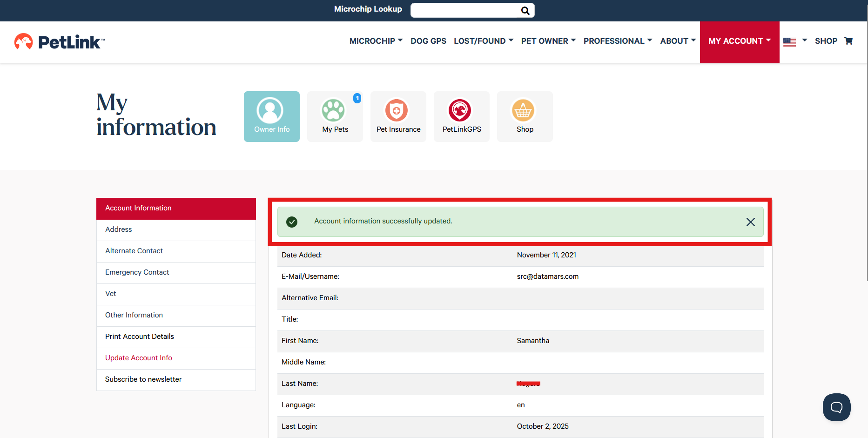
Task: Open Alternate Contact section
Action: pos(176,251)
